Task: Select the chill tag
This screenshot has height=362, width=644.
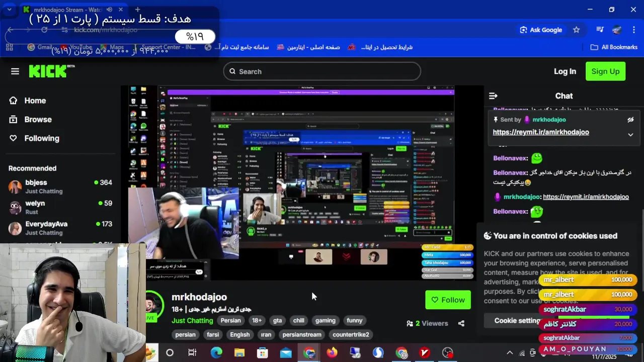Action: click(x=298, y=320)
